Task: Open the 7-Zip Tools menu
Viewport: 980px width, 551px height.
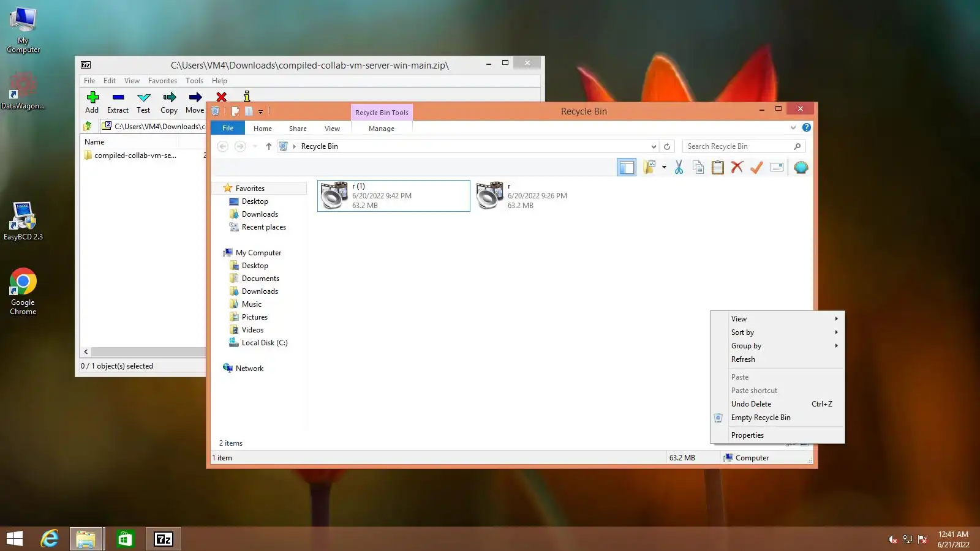Action: coord(194,81)
